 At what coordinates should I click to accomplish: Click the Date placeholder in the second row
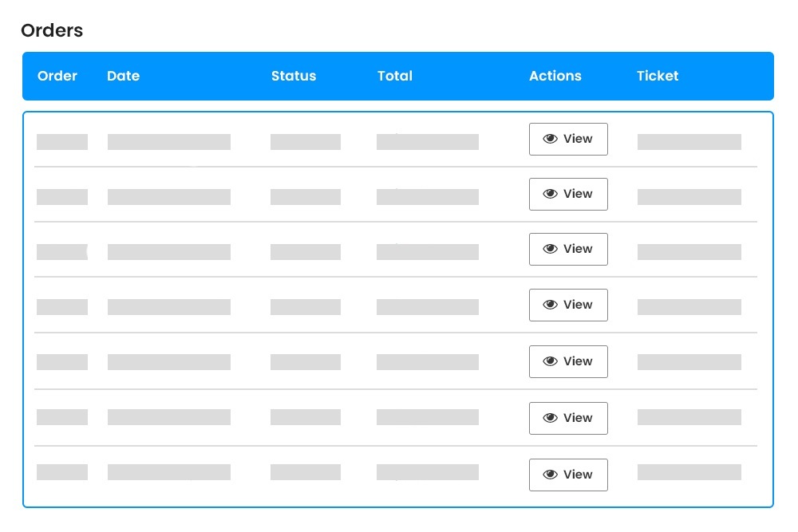coord(168,196)
